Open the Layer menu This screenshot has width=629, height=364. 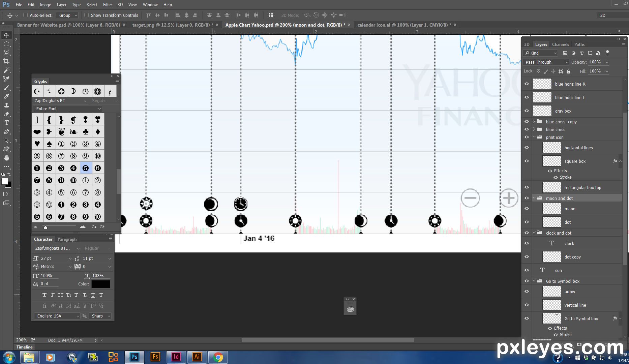[62, 5]
